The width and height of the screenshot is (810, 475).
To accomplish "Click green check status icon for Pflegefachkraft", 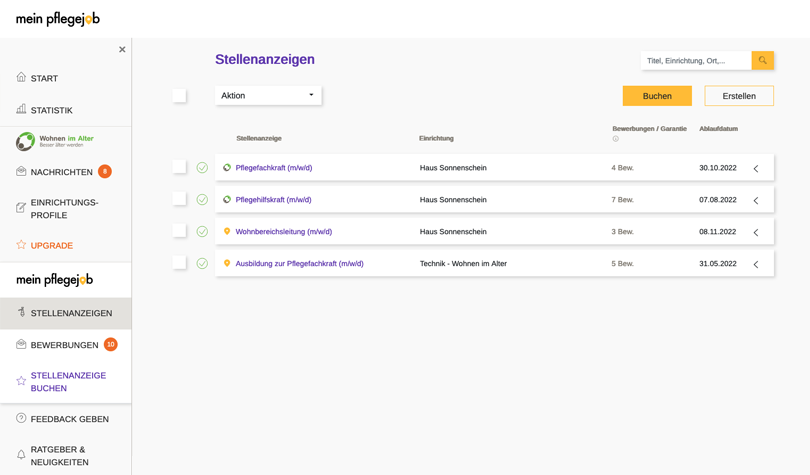I will pos(202,168).
